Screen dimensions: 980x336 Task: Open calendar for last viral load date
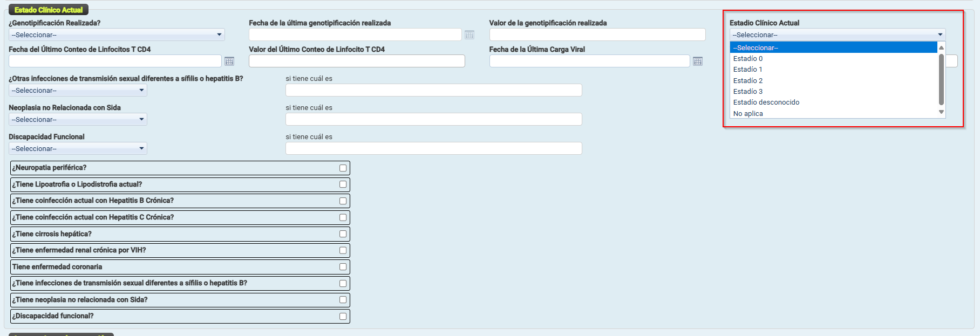[x=697, y=61]
